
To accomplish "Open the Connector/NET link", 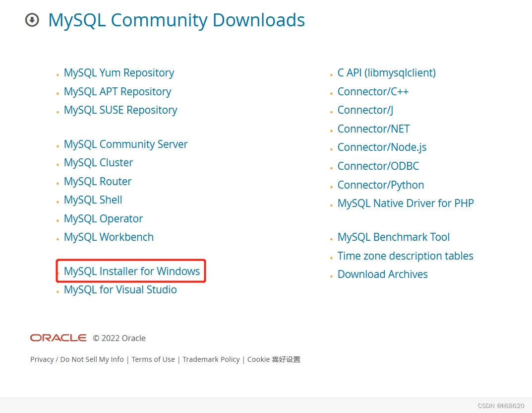I will tap(373, 129).
